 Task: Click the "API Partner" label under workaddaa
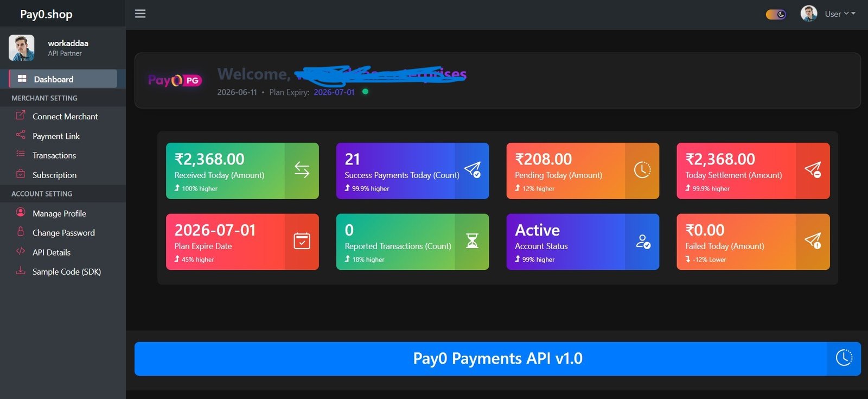65,53
